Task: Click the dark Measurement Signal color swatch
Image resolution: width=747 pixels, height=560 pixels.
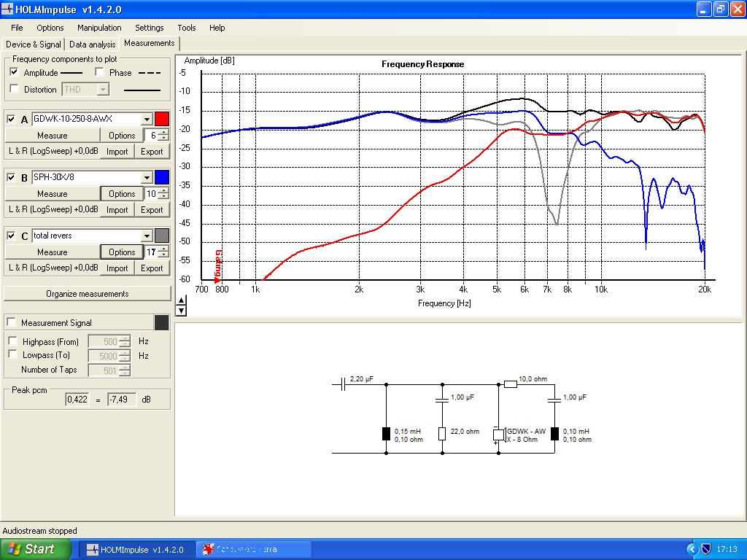Action: pyautogui.click(x=162, y=322)
